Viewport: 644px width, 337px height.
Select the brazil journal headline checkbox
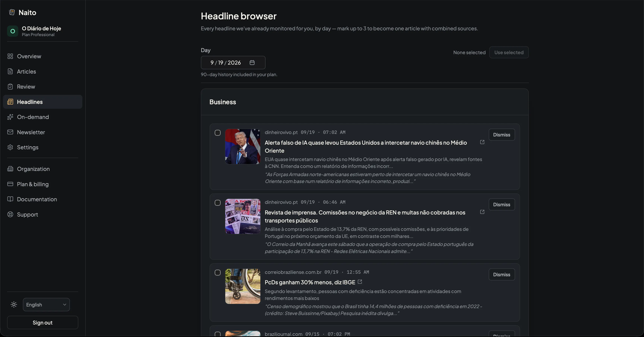point(217,334)
